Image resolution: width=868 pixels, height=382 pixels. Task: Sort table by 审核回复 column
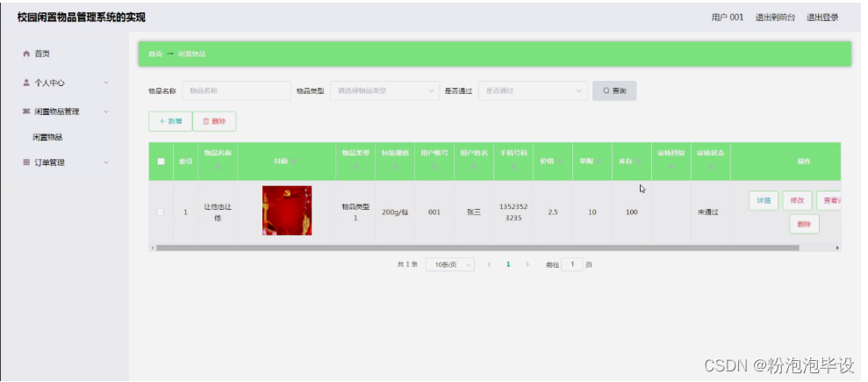click(x=671, y=166)
